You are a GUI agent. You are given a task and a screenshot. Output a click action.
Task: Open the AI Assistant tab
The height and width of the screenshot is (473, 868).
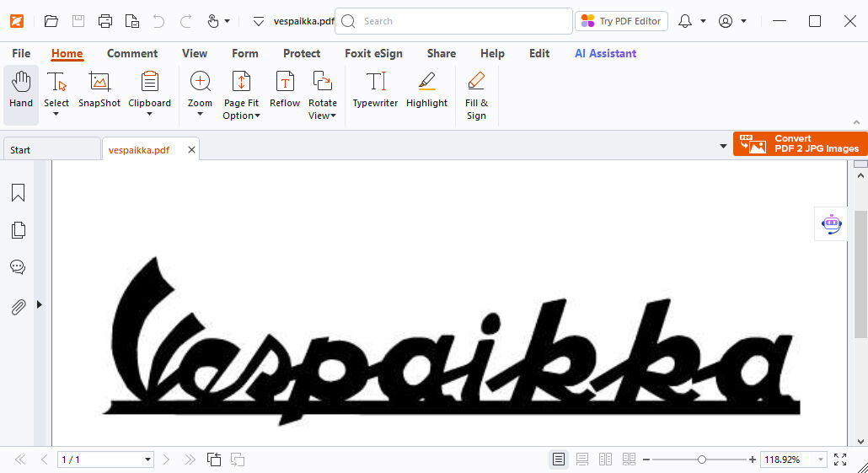point(606,53)
